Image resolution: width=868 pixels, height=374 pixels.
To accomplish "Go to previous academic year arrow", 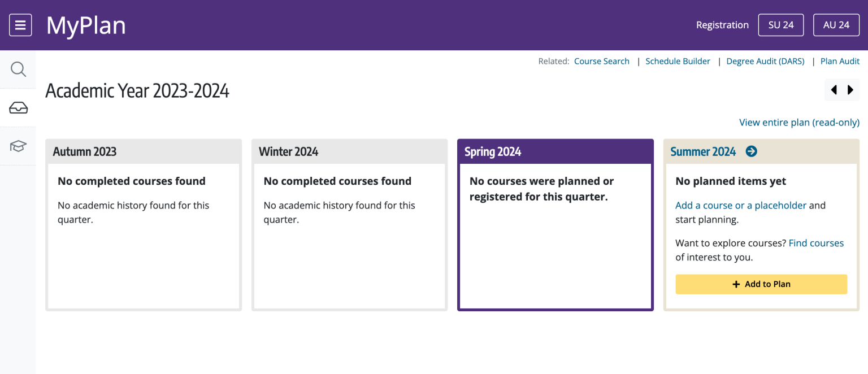I will pyautogui.click(x=834, y=90).
